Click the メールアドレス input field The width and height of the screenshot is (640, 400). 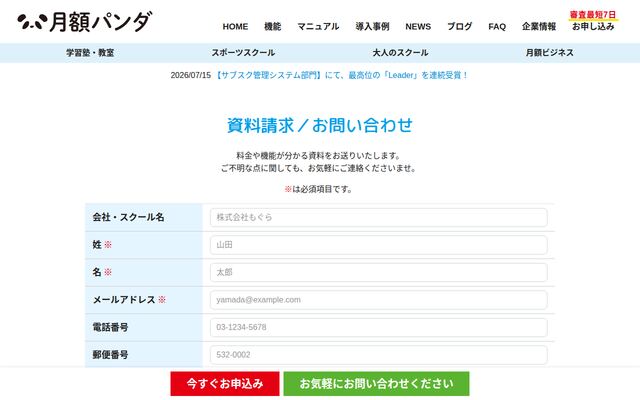click(x=378, y=300)
